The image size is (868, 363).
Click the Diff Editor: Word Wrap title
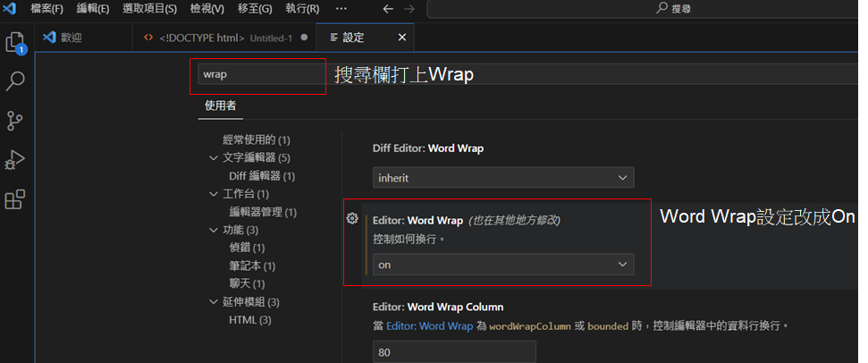pos(428,148)
